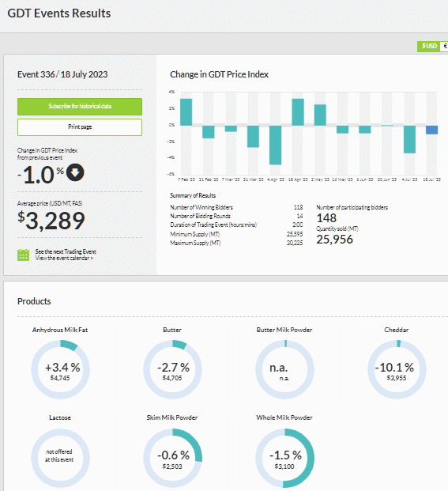Click the $3,289 average price value
The image size is (448, 491).
point(51,221)
